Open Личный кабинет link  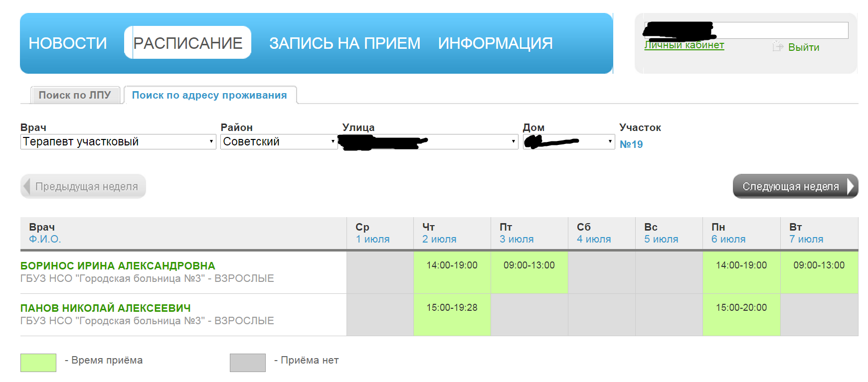(x=684, y=45)
